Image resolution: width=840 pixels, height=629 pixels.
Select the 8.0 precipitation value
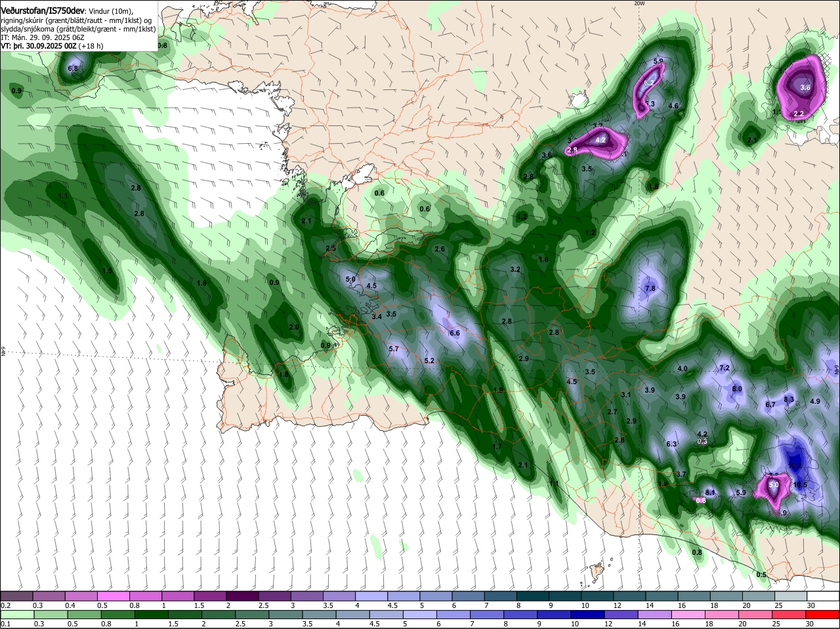pyautogui.click(x=737, y=389)
